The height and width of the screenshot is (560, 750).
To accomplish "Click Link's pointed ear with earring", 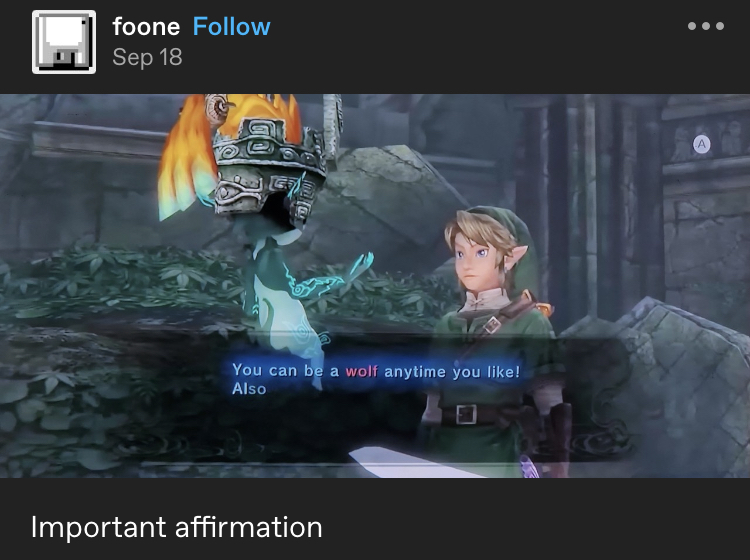I will click(x=515, y=256).
